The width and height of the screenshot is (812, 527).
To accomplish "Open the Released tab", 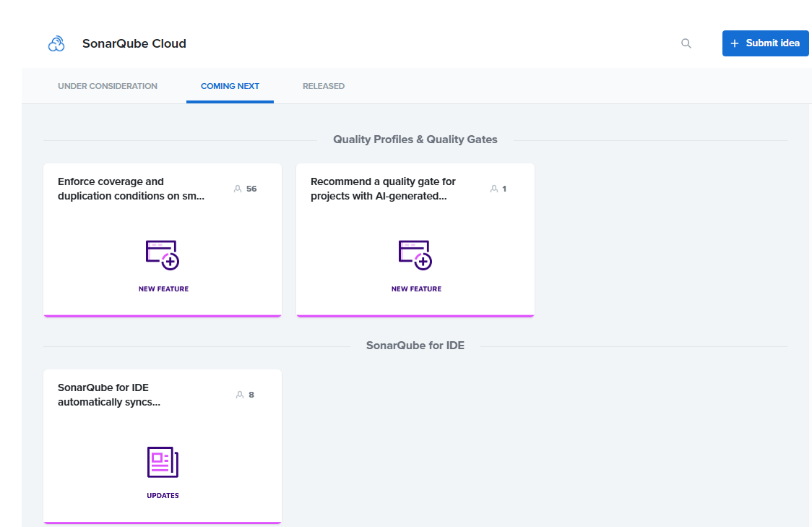I will (324, 86).
